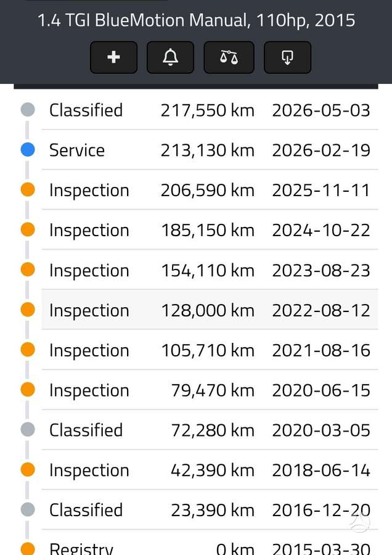The width and height of the screenshot is (392, 555).
Task: Click the date 2024-10-22
Action: [321, 230]
